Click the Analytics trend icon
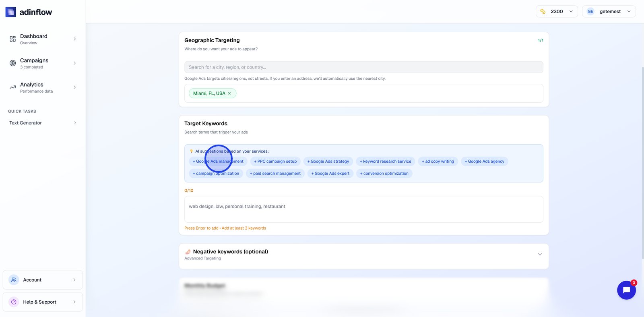 click(x=13, y=87)
